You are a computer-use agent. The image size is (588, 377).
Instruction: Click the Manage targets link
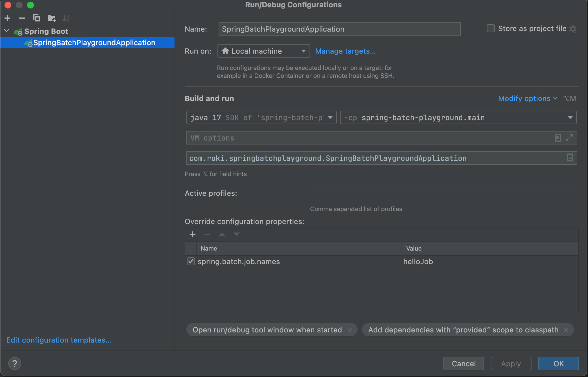345,51
